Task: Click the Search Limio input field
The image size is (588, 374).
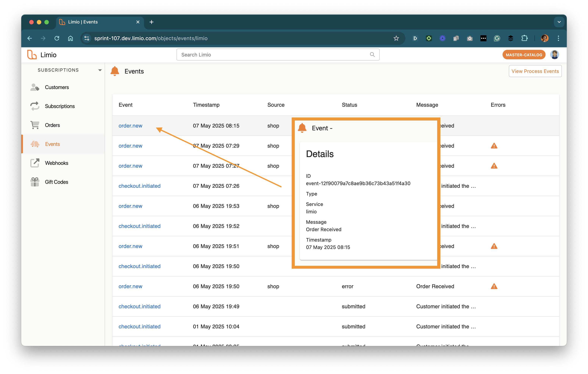Action: click(x=274, y=55)
